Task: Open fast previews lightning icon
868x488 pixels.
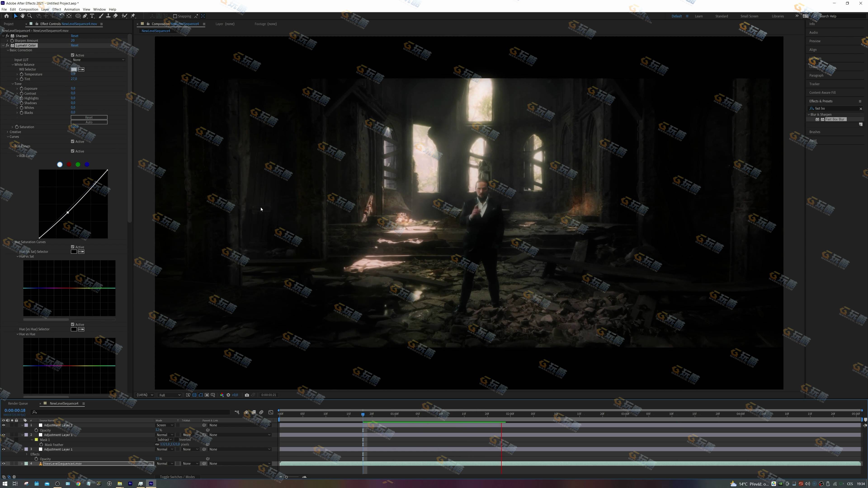Action: [x=188, y=395]
